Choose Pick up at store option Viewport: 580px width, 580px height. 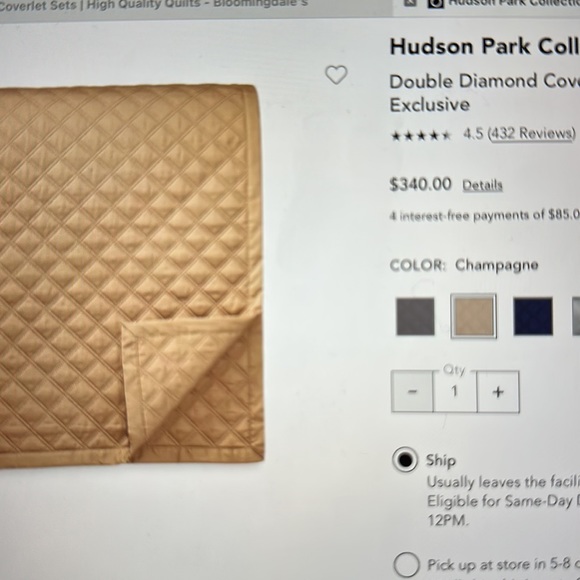coord(406,565)
